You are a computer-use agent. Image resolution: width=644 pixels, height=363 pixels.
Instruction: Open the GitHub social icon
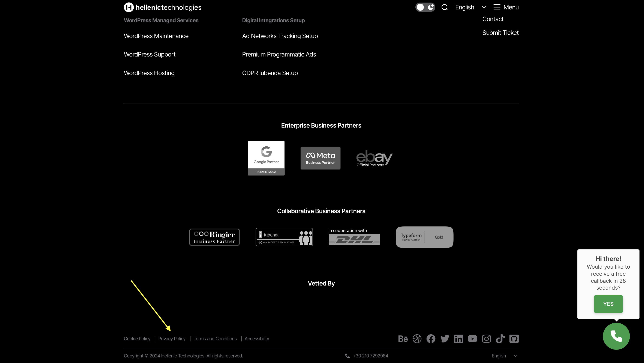click(514, 339)
